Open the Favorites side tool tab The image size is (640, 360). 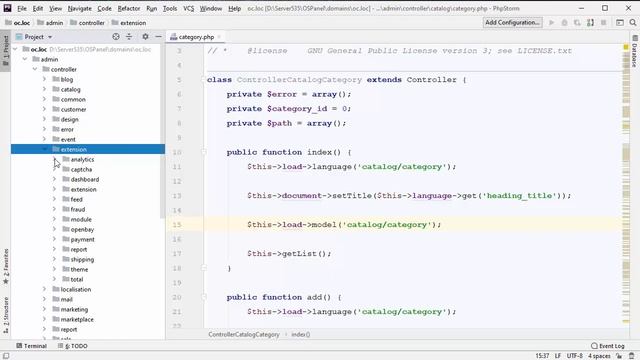pyautogui.click(x=6, y=266)
